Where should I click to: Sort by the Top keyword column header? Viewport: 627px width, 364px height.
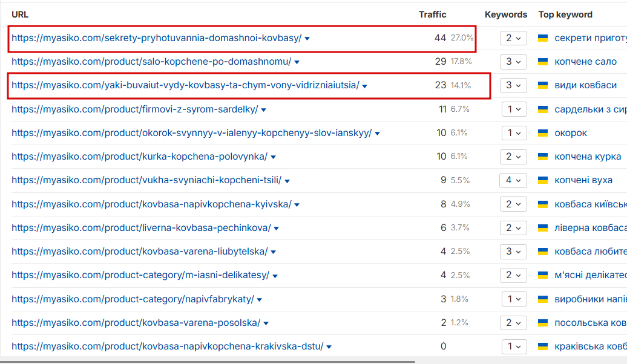point(565,15)
